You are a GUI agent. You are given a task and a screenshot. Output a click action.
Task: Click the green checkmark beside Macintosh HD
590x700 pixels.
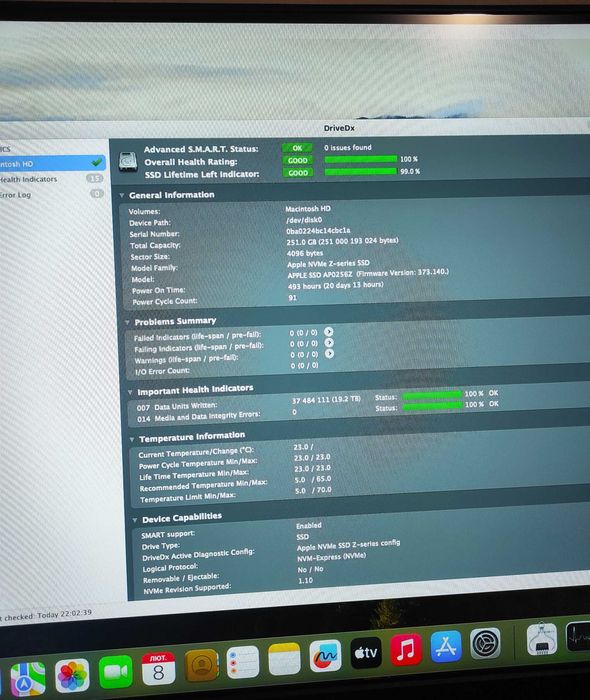pos(96,162)
